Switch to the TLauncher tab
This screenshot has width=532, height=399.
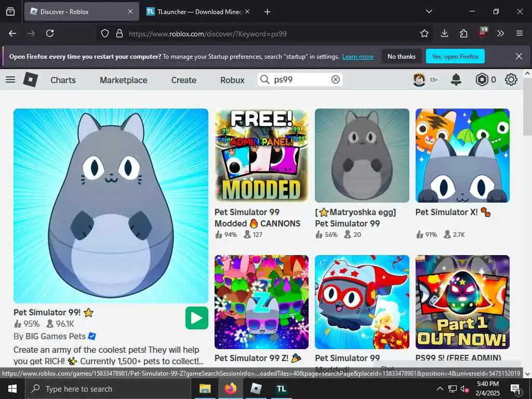(198, 11)
